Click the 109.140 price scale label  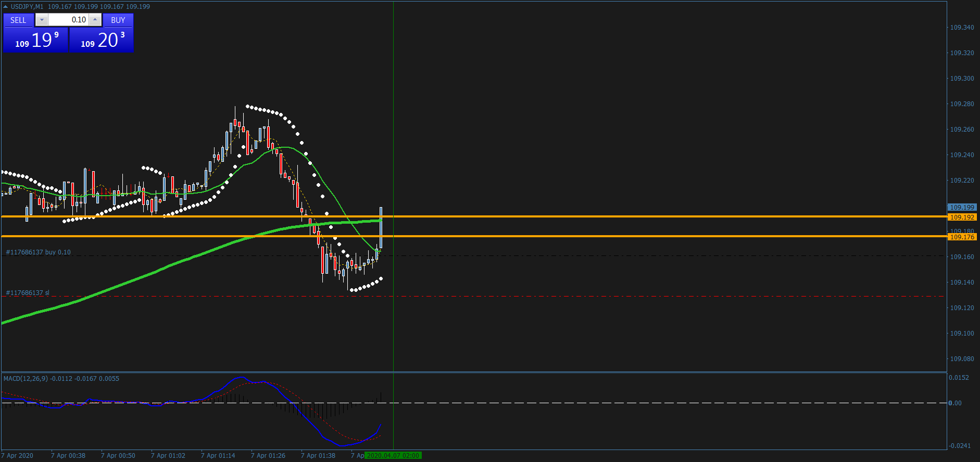962,283
